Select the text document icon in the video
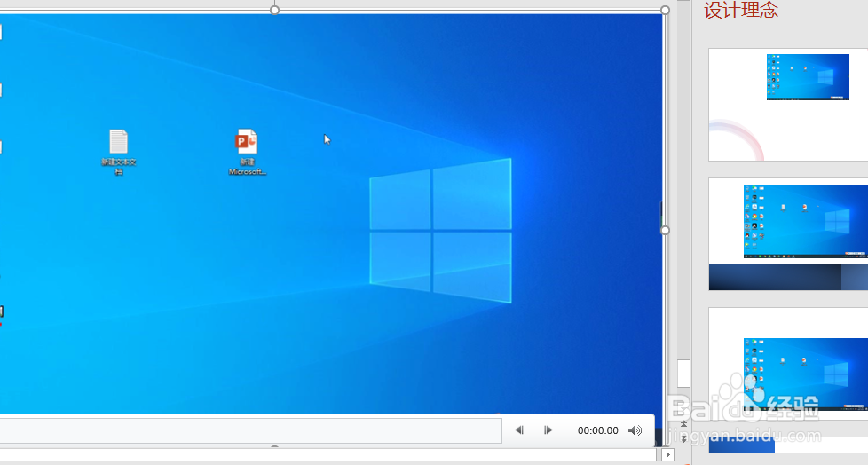Viewport: 868px width, 465px height. (x=118, y=152)
